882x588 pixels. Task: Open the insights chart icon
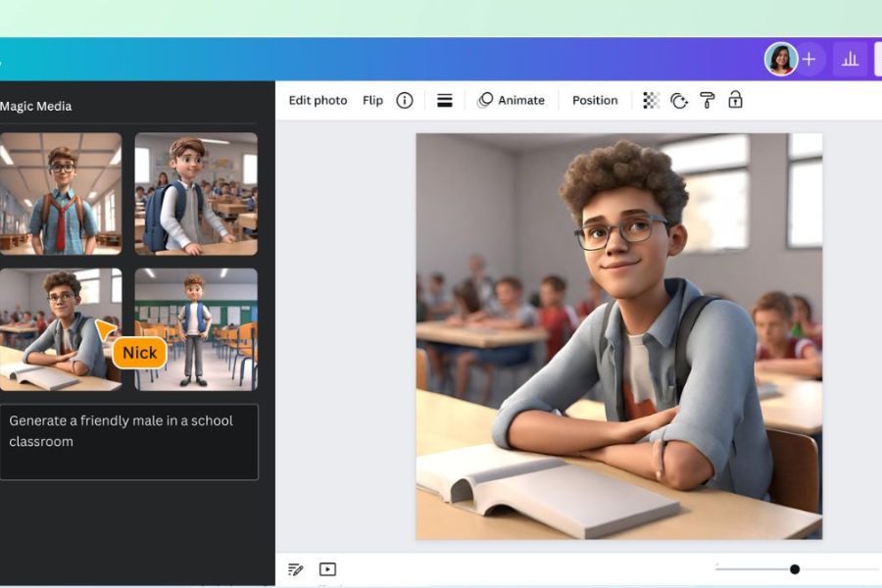click(x=850, y=59)
